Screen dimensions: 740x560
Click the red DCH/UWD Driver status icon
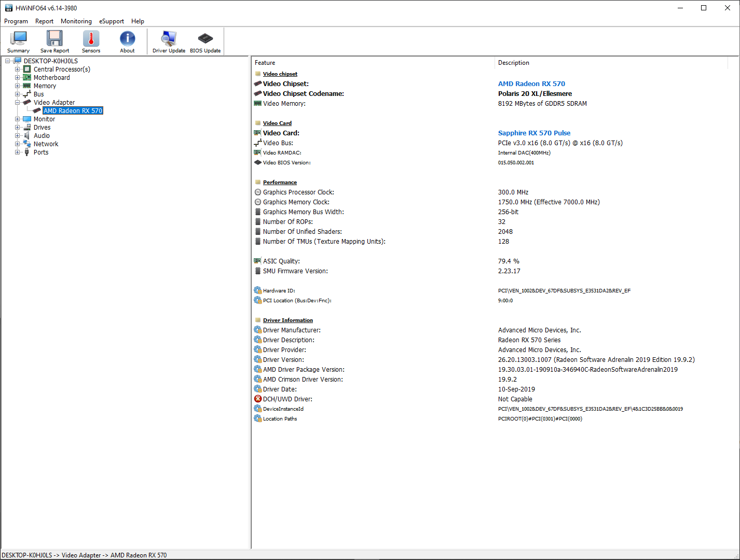[x=258, y=399]
